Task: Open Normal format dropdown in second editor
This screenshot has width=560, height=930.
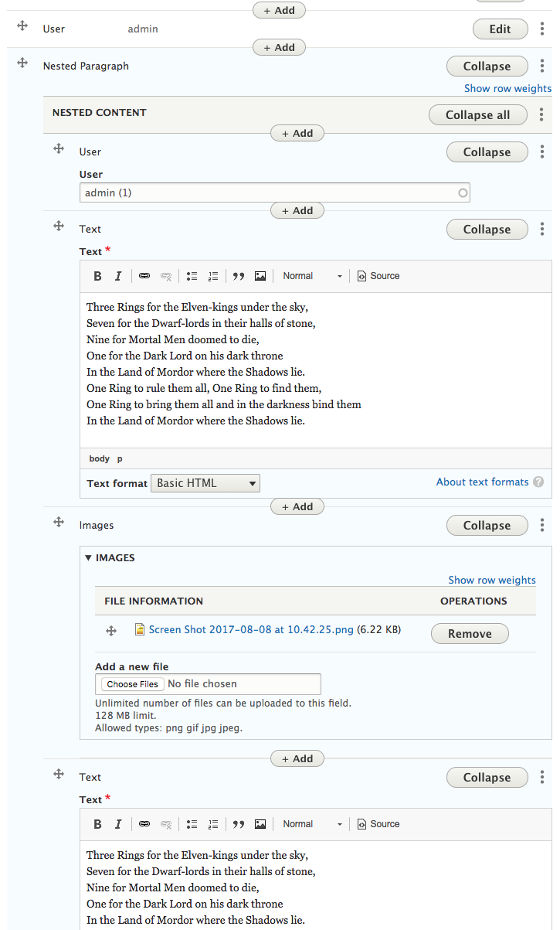Action: (x=312, y=824)
